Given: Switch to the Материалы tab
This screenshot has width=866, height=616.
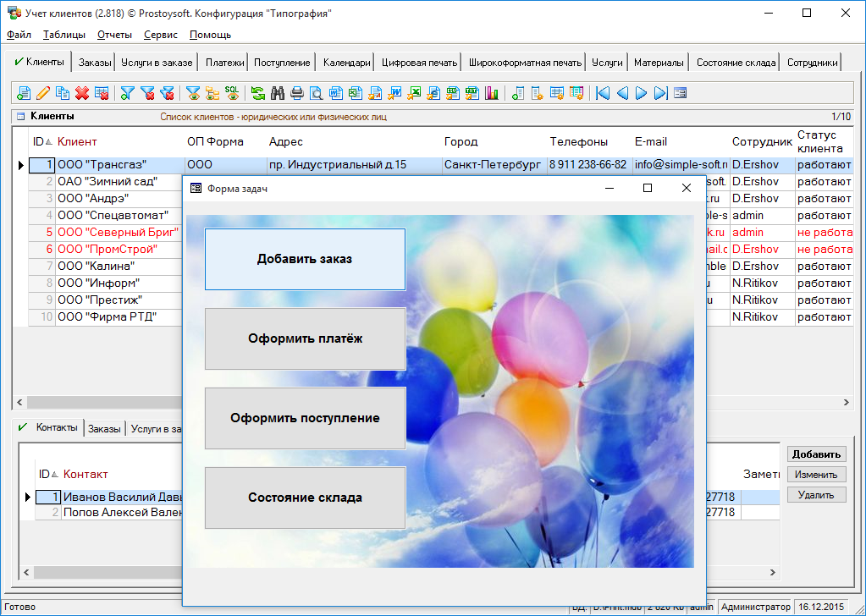Looking at the screenshot, I should (659, 63).
